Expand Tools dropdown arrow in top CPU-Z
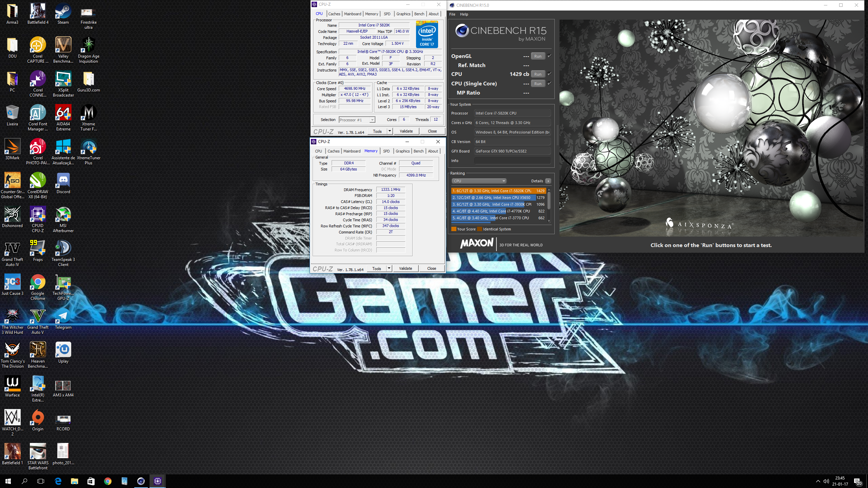Screen dimensions: 868x488 [x=390, y=131]
